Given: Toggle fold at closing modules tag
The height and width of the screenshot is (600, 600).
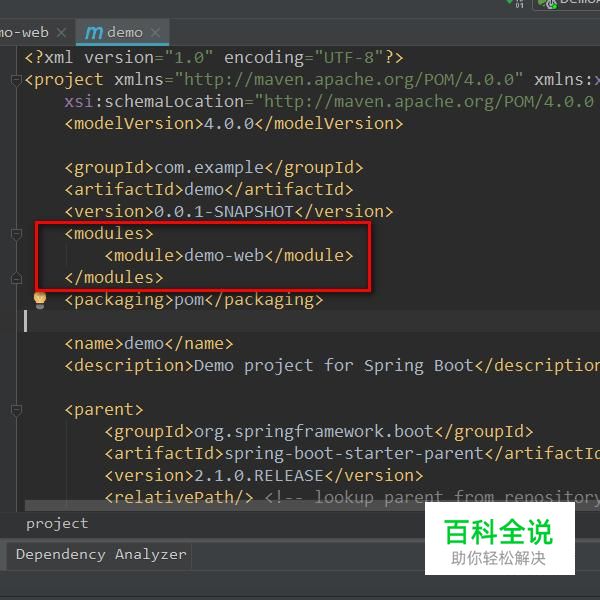Looking at the screenshot, I should click(16, 278).
